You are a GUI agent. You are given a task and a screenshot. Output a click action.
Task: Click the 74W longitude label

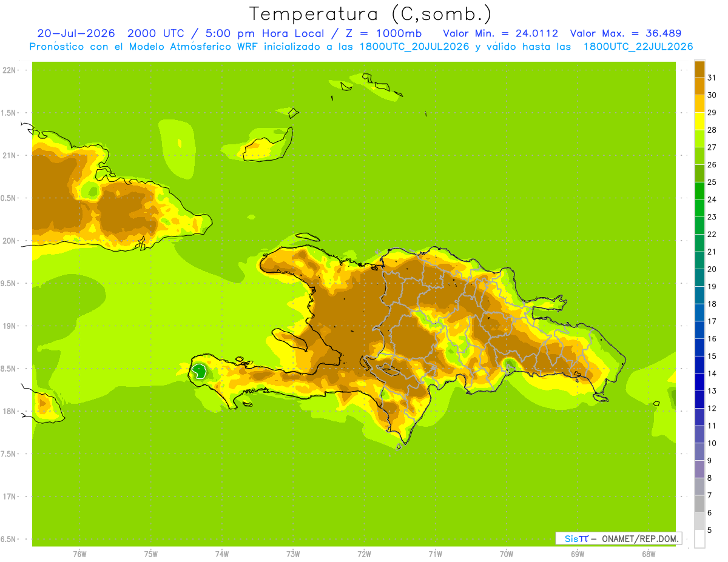coord(222,554)
